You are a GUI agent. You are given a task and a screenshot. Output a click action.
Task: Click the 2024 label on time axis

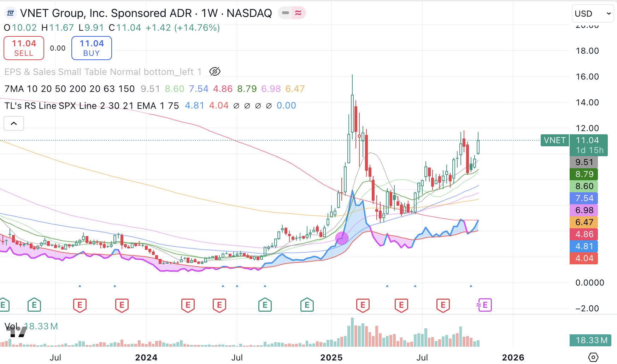[146, 357]
